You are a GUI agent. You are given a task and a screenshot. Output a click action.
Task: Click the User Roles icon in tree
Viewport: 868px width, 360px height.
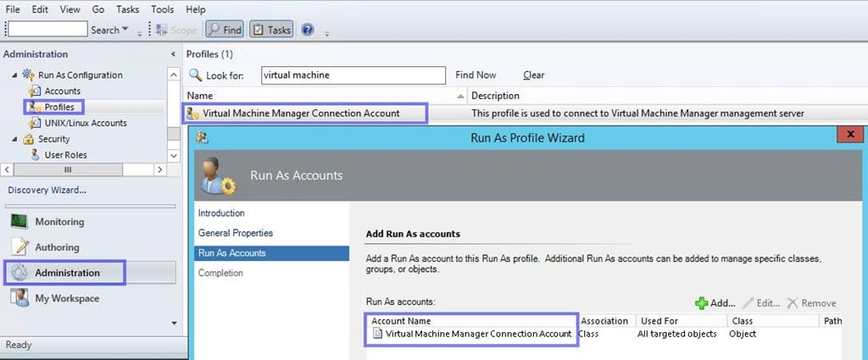pos(36,155)
